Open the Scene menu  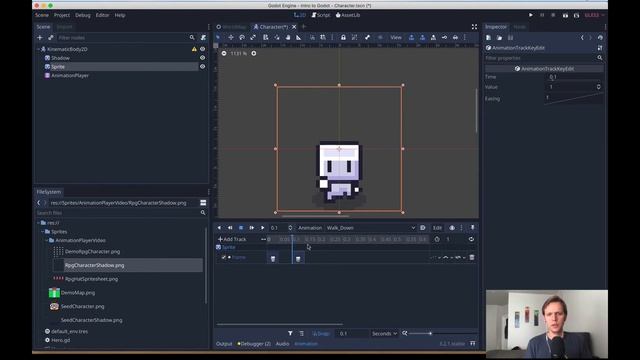[x=42, y=15]
